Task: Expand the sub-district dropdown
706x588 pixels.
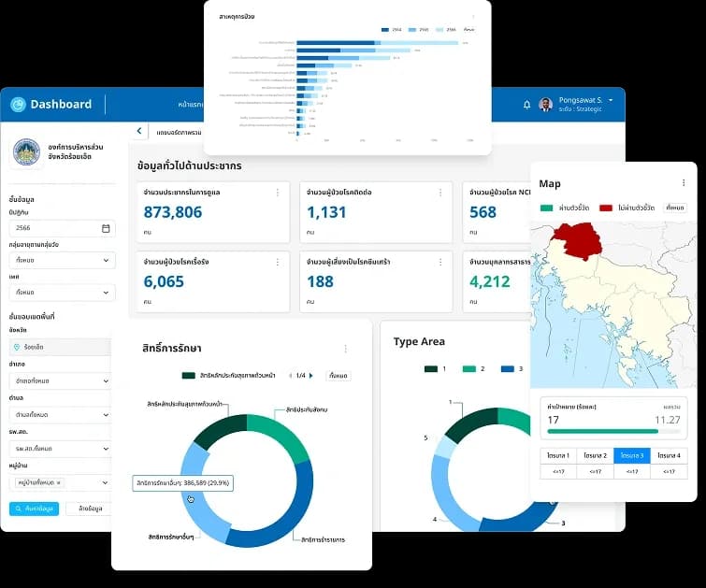Action: click(x=61, y=415)
